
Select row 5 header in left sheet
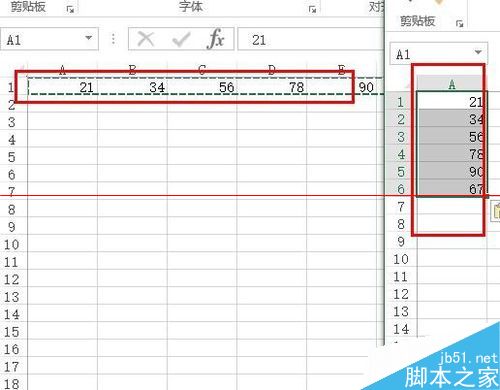click(13, 157)
